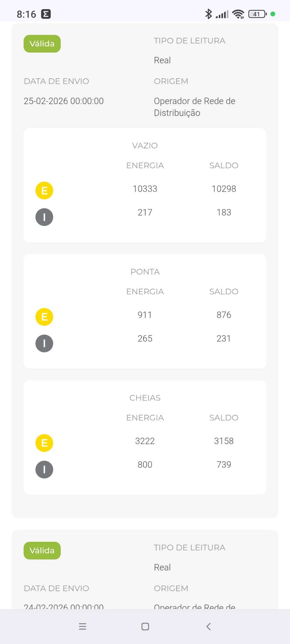Viewport: 290px width, 644px height.
Task: Tap the gray I icon in Vazio card
Action: click(x=44, y=217)
